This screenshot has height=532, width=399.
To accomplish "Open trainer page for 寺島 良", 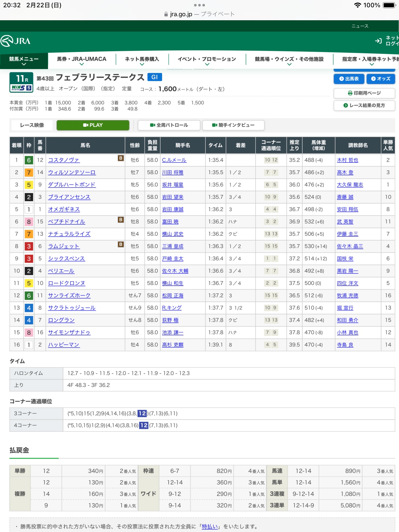I will tap(345, 345).
